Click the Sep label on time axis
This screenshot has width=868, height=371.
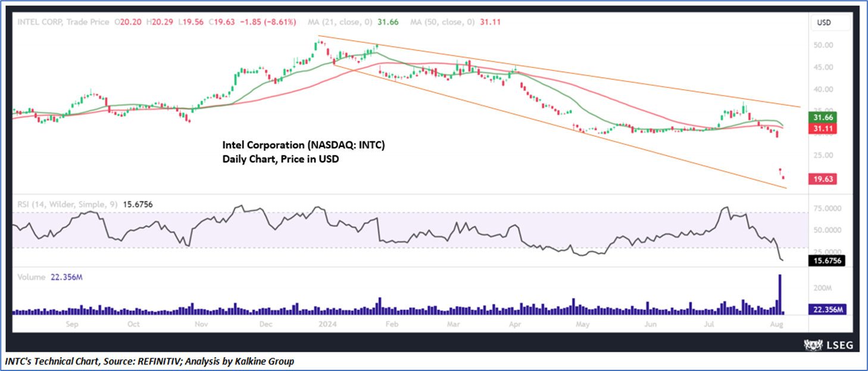(71, 325)
